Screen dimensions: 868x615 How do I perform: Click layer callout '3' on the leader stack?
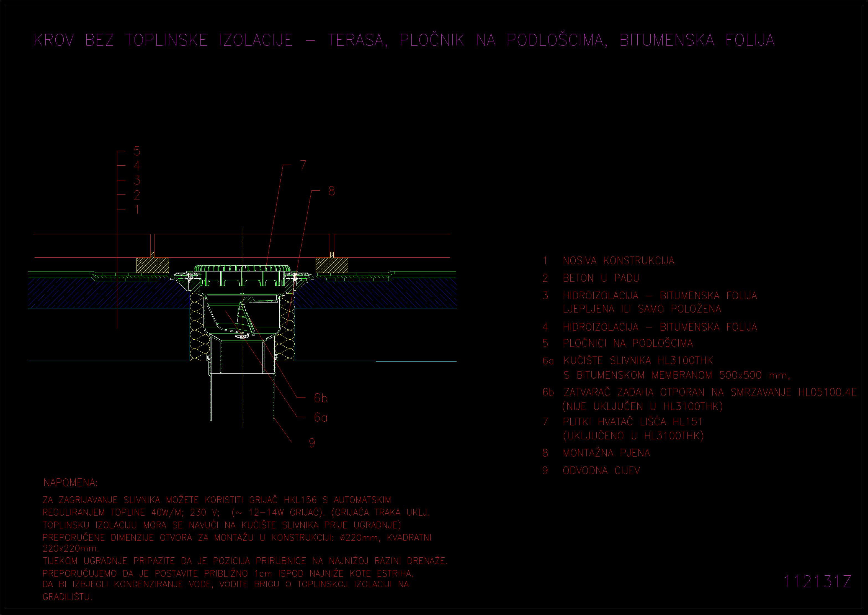[x=137, y=180]
